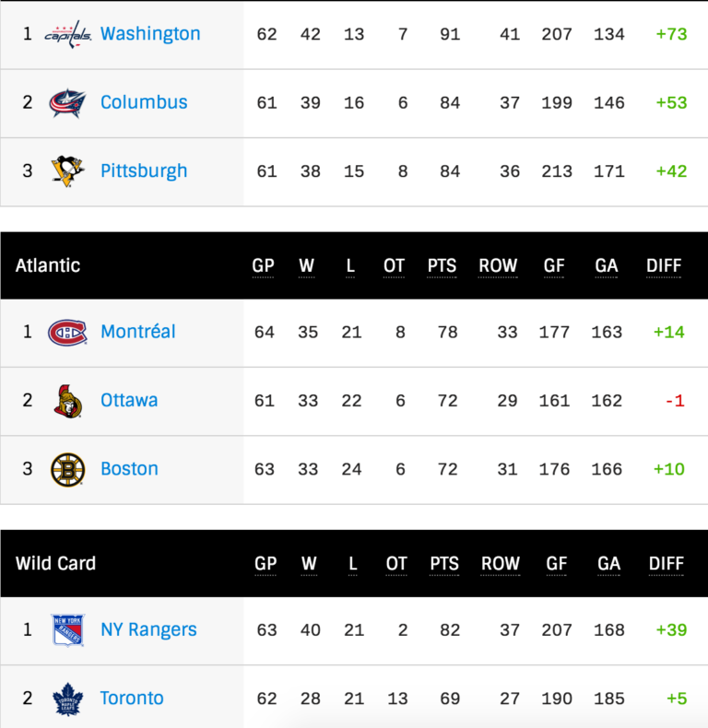Sort Atlantic table by PTS column
This screenshot has width=708, height=728.
442,266
